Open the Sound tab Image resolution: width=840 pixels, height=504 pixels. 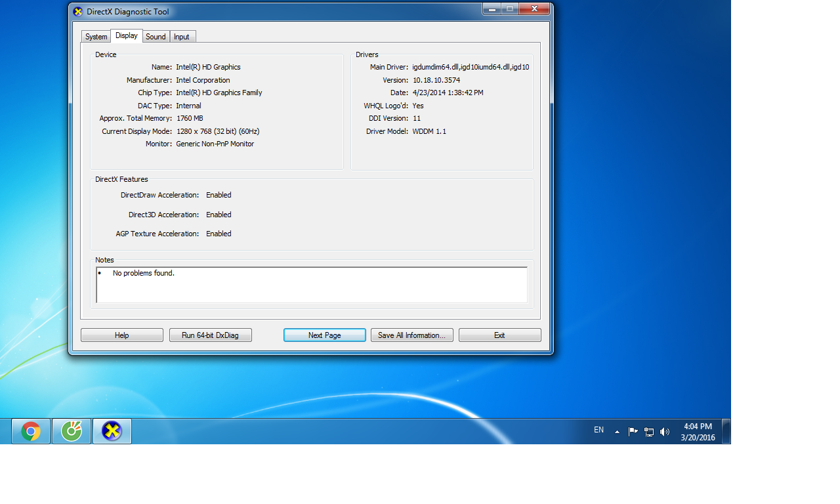[156, 37]
